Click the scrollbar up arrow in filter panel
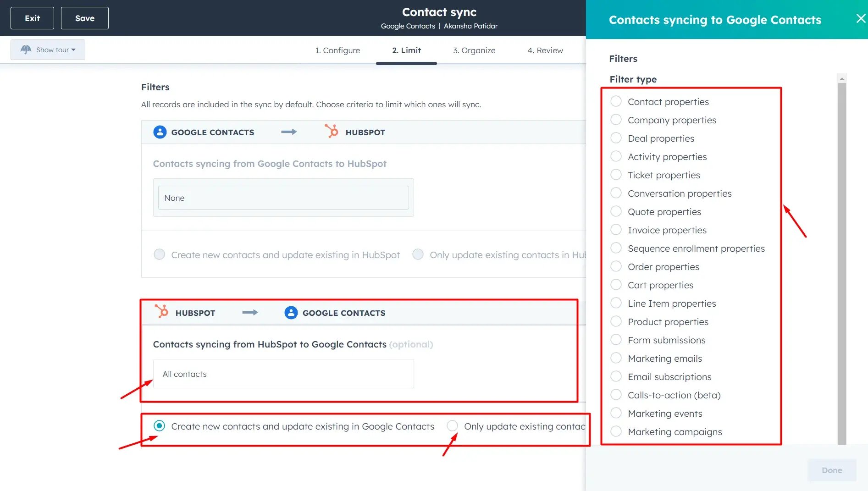Image resolution: width=868 pixels, height=491 pixels. (842, 78)
